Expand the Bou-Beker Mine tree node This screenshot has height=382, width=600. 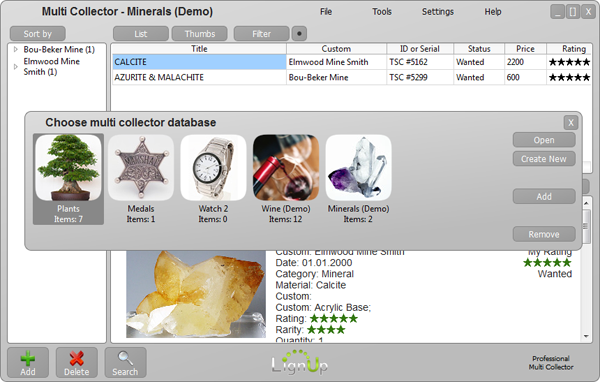[x=16, y=49]
